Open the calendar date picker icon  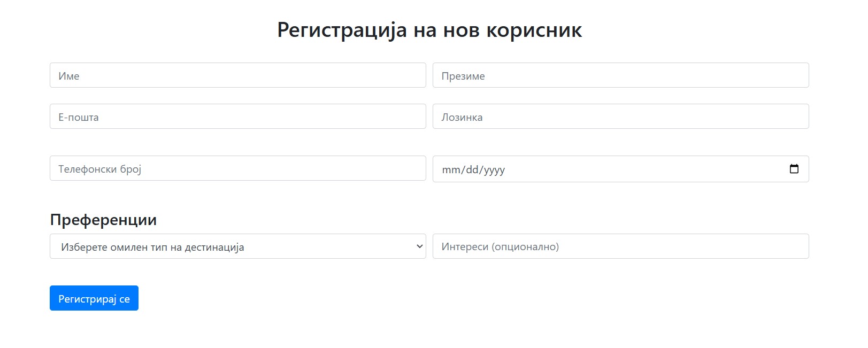coord(794,169)
